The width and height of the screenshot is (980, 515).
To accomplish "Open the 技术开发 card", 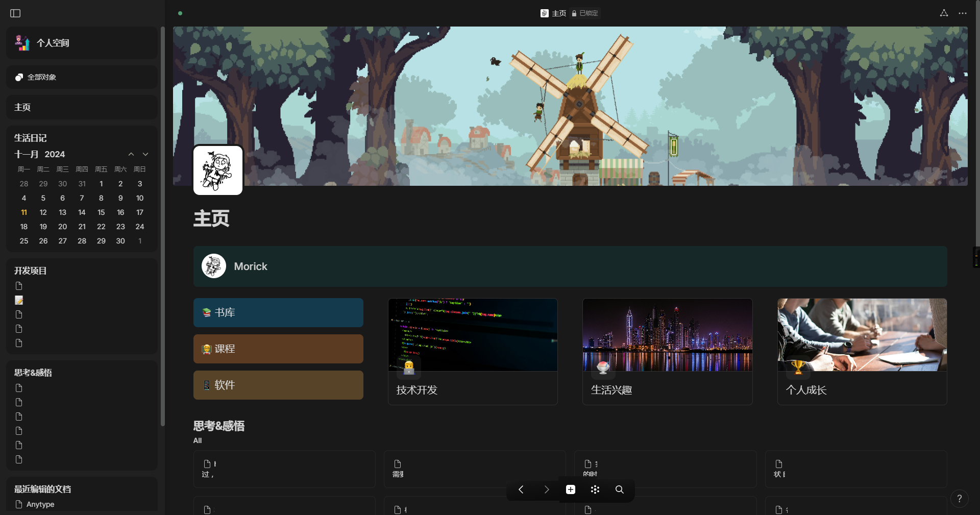I will click(x=473, y=351).
